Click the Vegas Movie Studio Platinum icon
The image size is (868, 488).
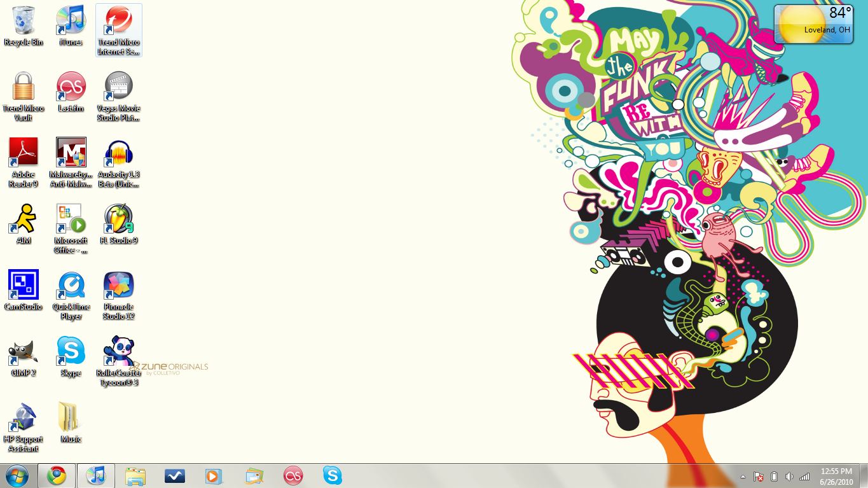click(x=118, y=88)
